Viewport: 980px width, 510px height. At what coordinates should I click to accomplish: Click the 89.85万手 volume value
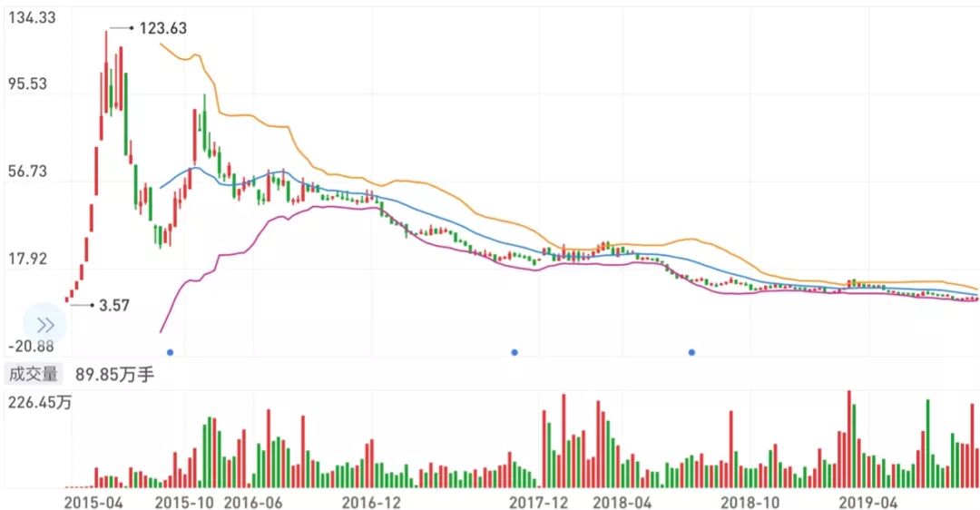[x=114, y=375]
